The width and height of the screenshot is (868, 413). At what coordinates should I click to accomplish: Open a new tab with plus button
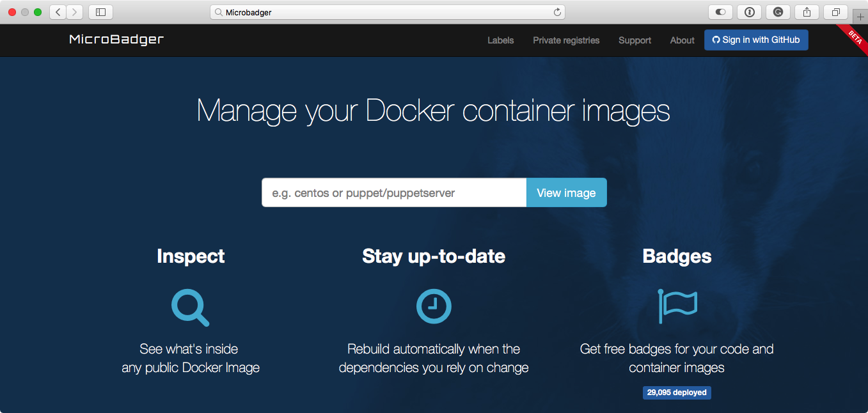tap(860, 17)
